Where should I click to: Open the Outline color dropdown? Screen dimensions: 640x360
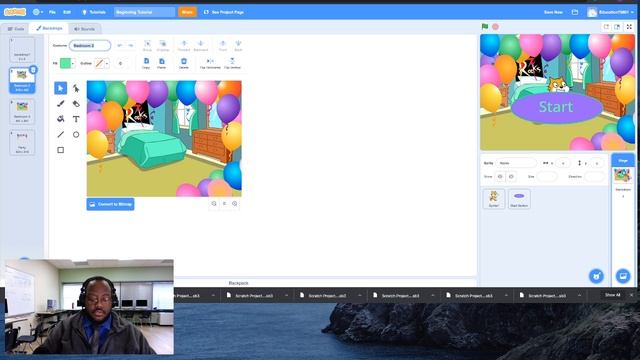(x=107, y=63)
